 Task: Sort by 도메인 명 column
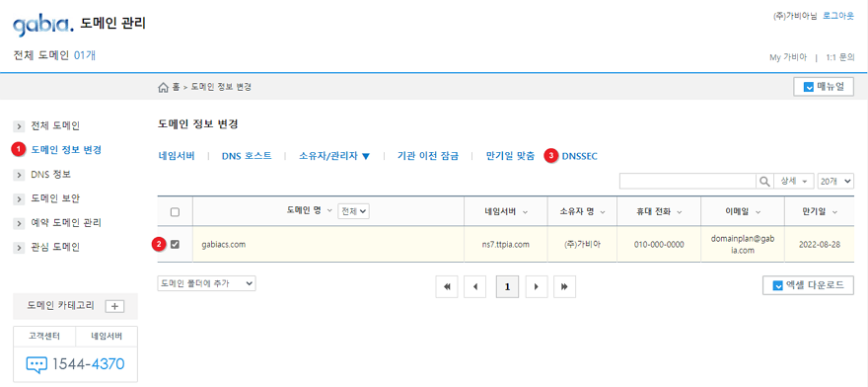tap(309, 211)
